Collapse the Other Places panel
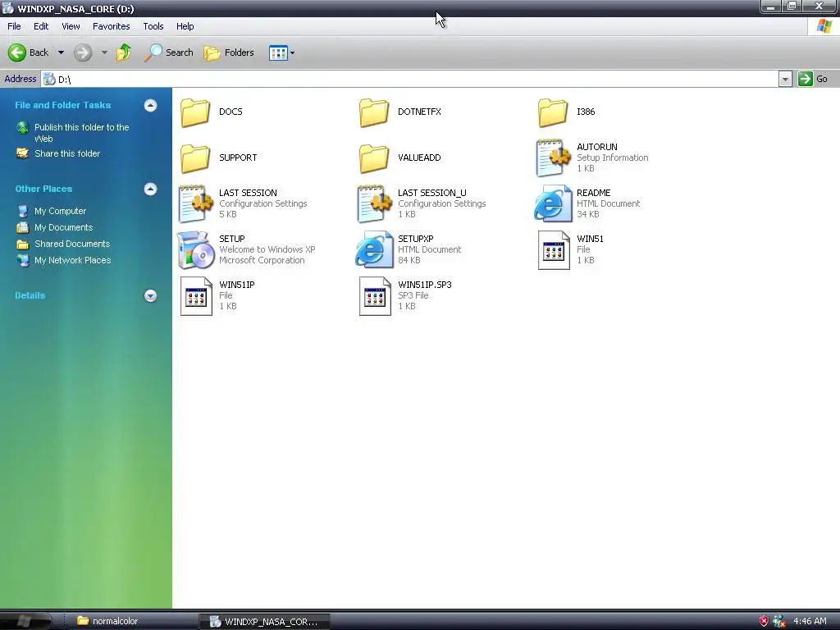This screenshot has height=630, width=840. (151, 189)
